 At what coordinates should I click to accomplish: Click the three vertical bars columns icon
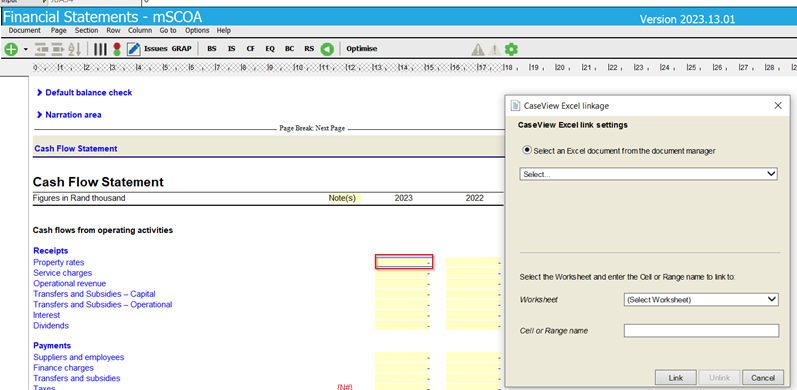pos(100,49)
